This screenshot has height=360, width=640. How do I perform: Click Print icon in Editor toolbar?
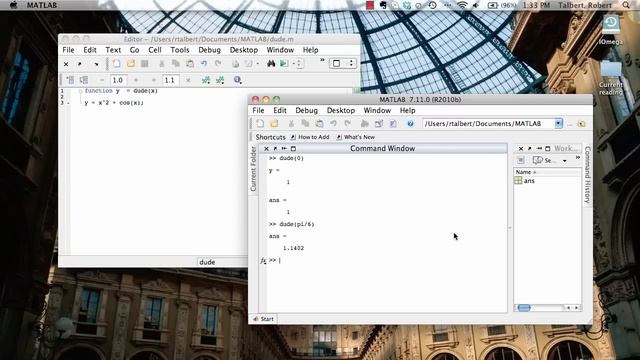[236, 64]
